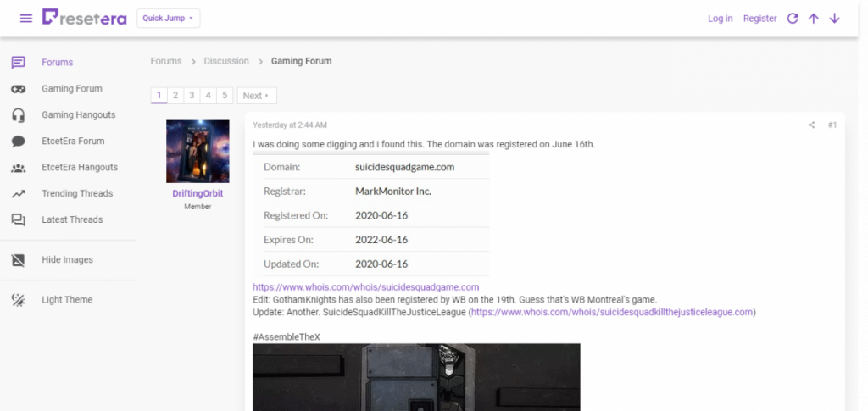This screenshot has height=411, width=868.
Task: Click the headphones icon for Gaming Hangouts
Action: point(19,115)
